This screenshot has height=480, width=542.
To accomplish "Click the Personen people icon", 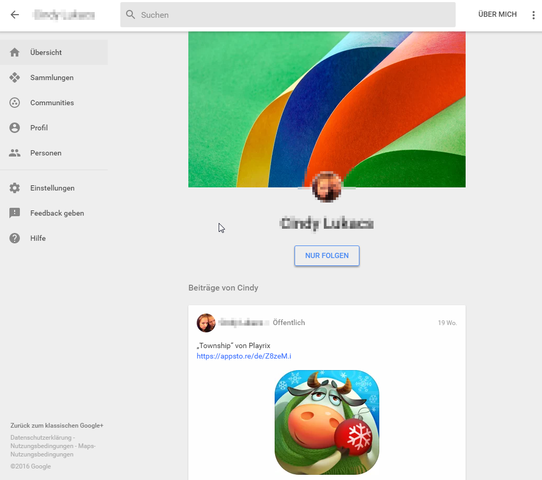I will coord(15,153).
